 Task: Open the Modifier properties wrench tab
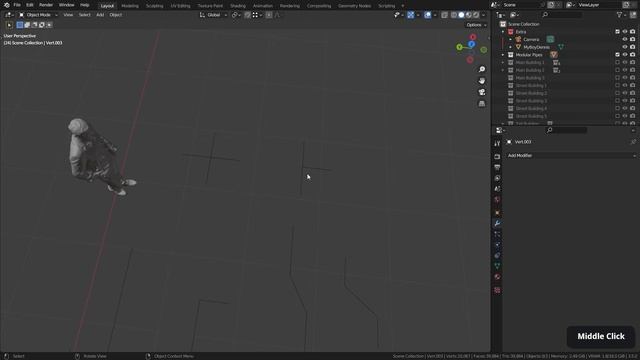click(497, 224)
